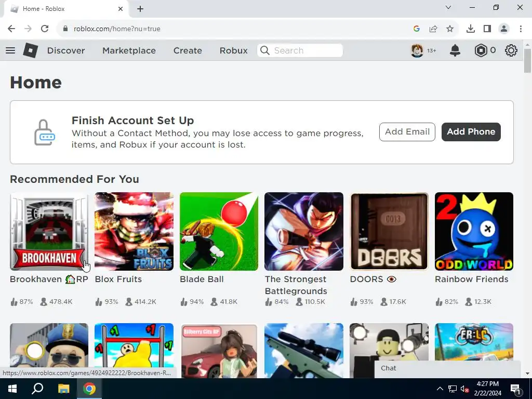532x399 pixels.
Task: Click the Blox Fruits thumbnail
Action: 134,231
